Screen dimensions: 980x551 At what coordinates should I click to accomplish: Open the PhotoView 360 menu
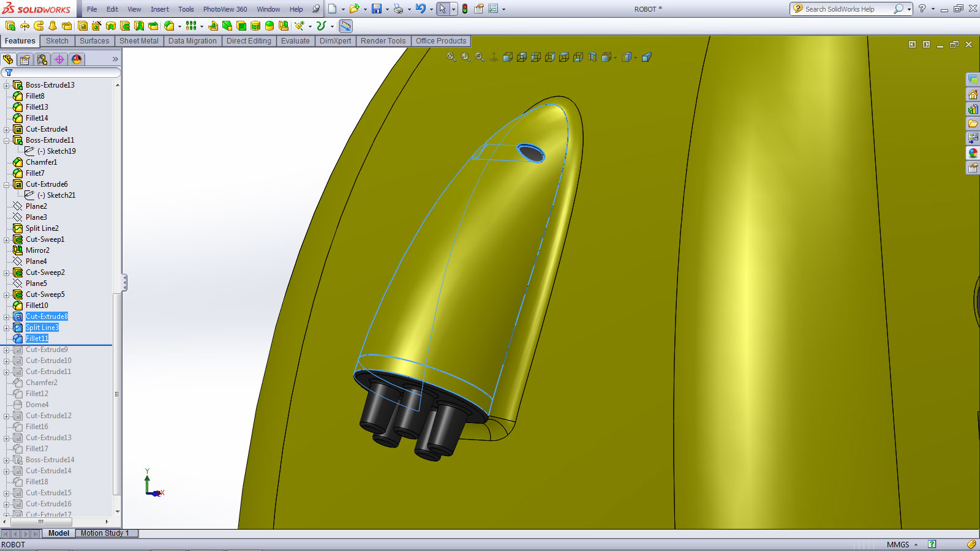coord(225,9)
